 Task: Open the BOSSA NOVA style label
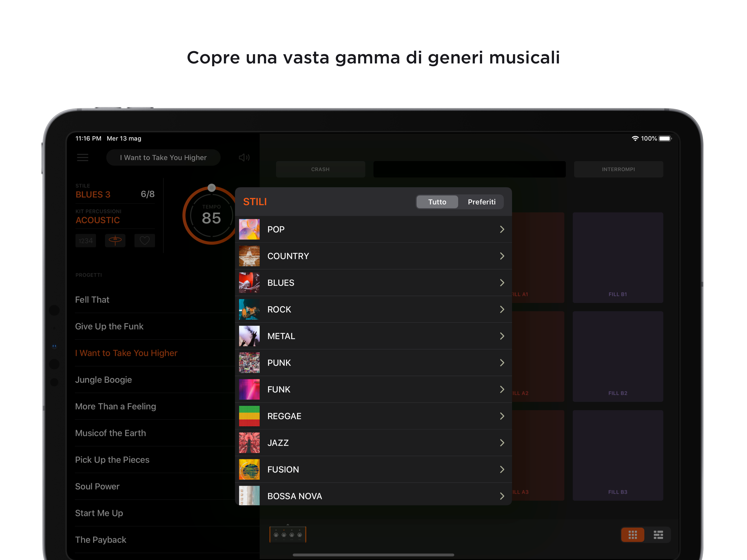[x=294, y=496]
